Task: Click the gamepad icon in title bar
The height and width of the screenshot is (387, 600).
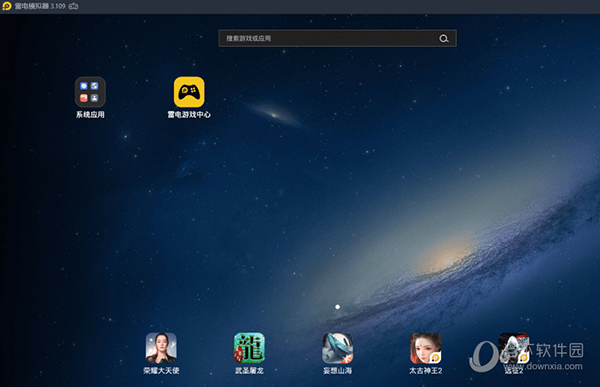Action: pos(73,6)
